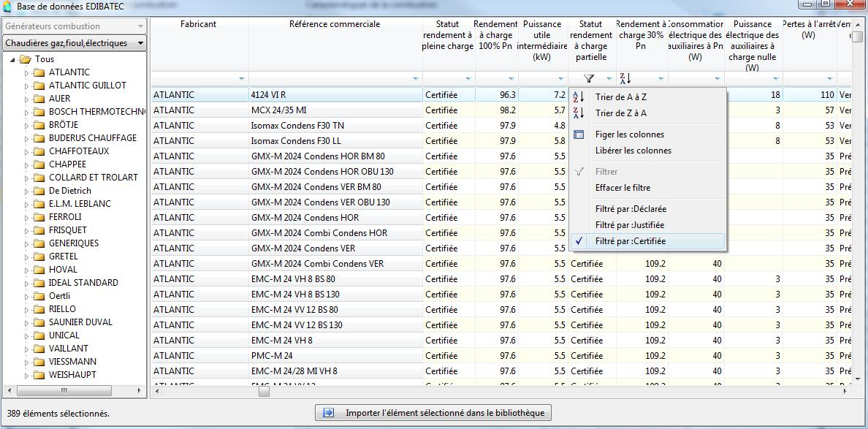Image resolution: width=868 pixels, height=429 pixels.
Task: Click the tree panel horizontal scrollbar thumb
Action: click(64, 391)
